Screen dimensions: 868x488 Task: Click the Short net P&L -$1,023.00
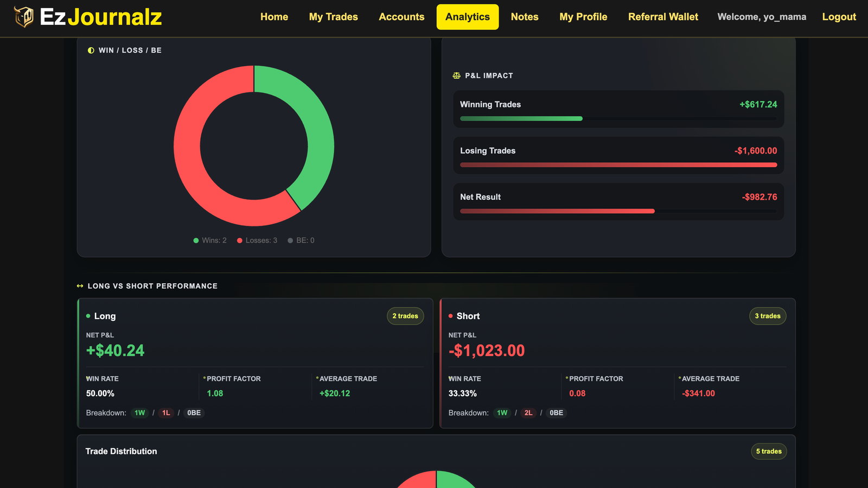click(487, 351)
